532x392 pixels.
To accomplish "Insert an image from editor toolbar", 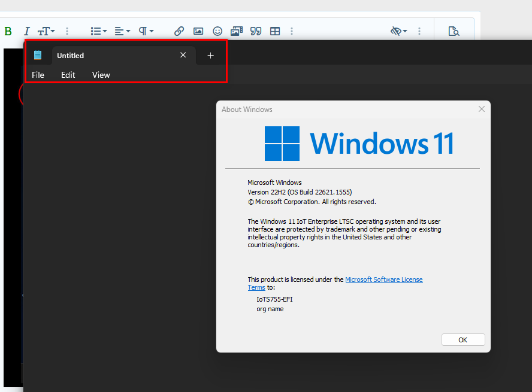I will point(198,31).
